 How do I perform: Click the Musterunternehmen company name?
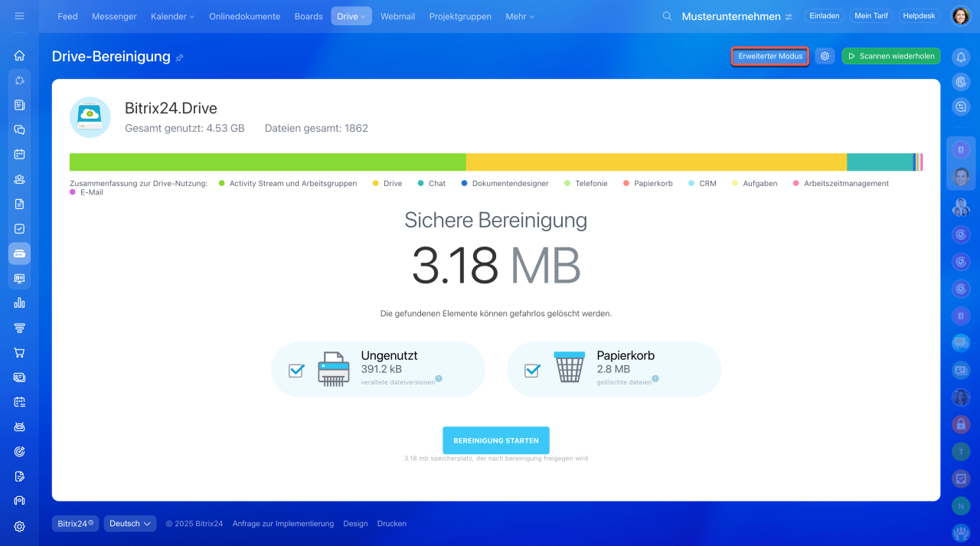pos(731,16)
